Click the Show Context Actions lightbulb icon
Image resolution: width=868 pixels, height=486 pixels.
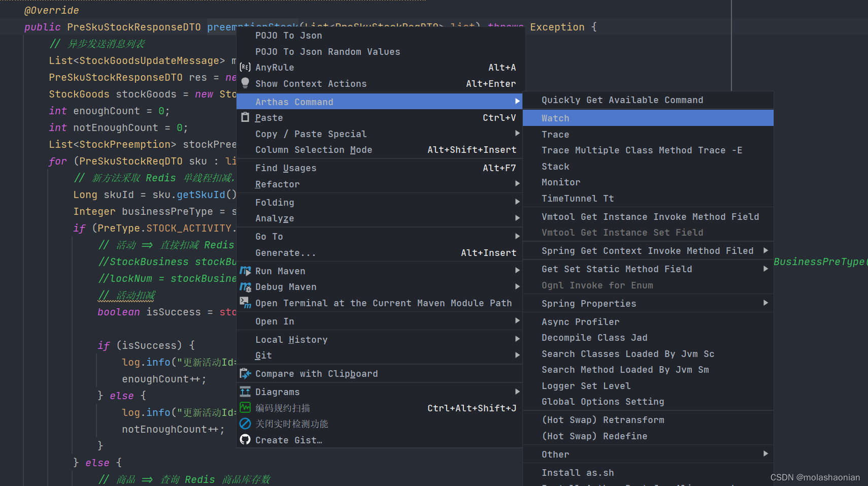coord(245,83)
